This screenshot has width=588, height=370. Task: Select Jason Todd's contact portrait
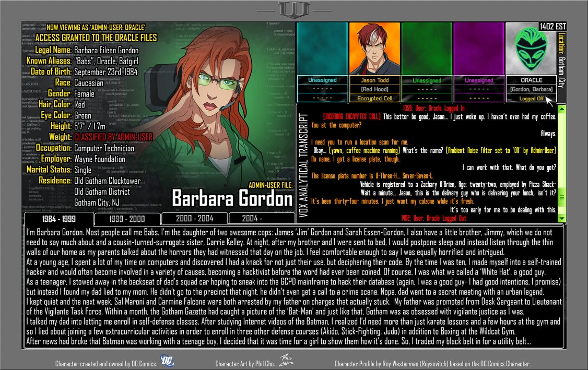[375, 49]
